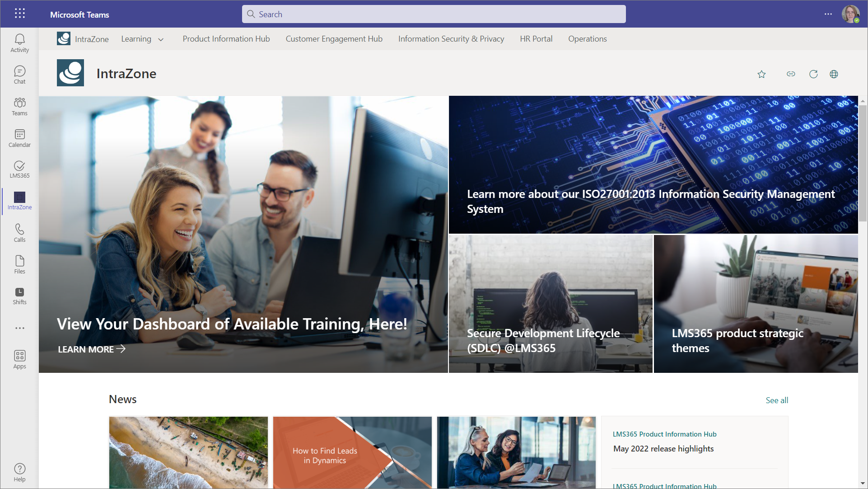Reload the tab with refresh icon
This screenshot has height=489, width=868.
pyautogui.click(x=813, y=74)
